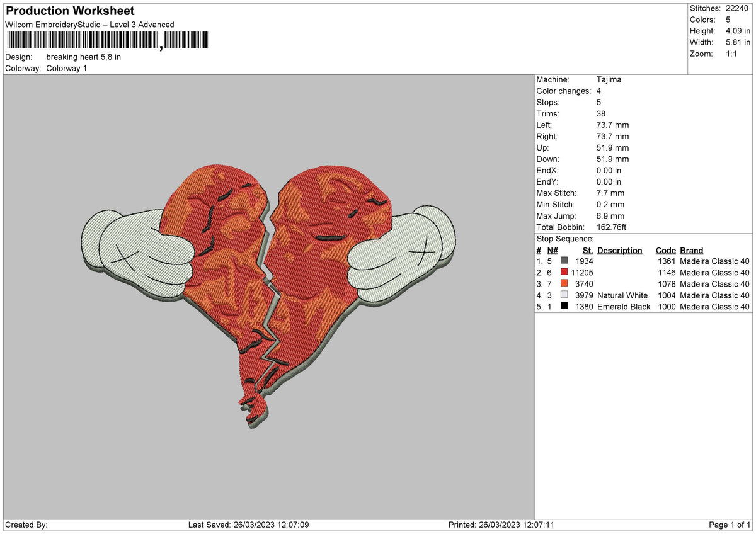Click the St. column header
The image size is (756, 534).
pos(588,250)
